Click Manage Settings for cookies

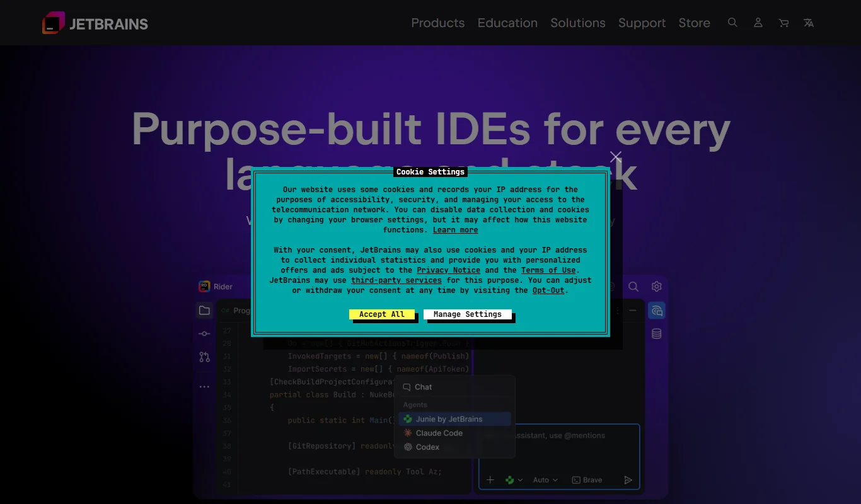tap(468, 314)
